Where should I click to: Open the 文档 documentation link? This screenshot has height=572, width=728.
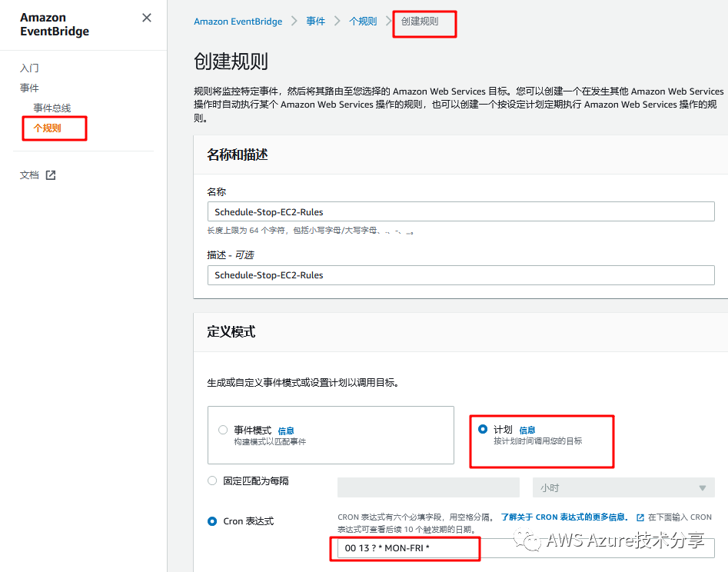(29, 175)
